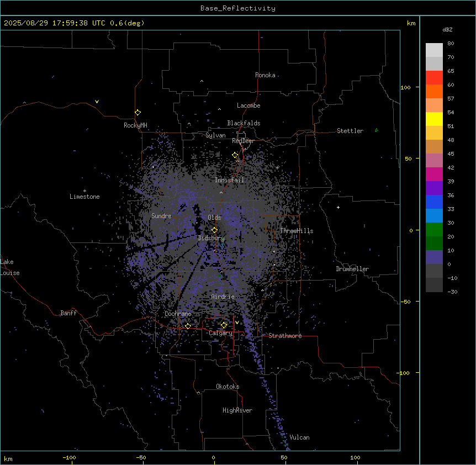Choose the magenta 39-42 dBZ legend swatch
Viewport: 476px width, 465px height.
pos(434,174)
